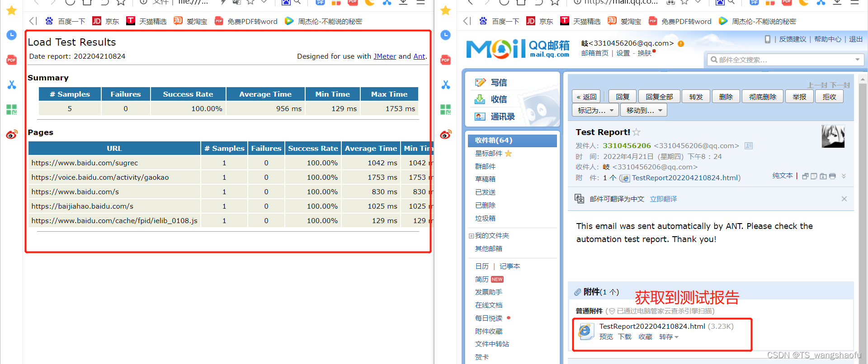Open PDF tool in left browser sidebar
The image size is (868, 364).
tap(12, 60)
